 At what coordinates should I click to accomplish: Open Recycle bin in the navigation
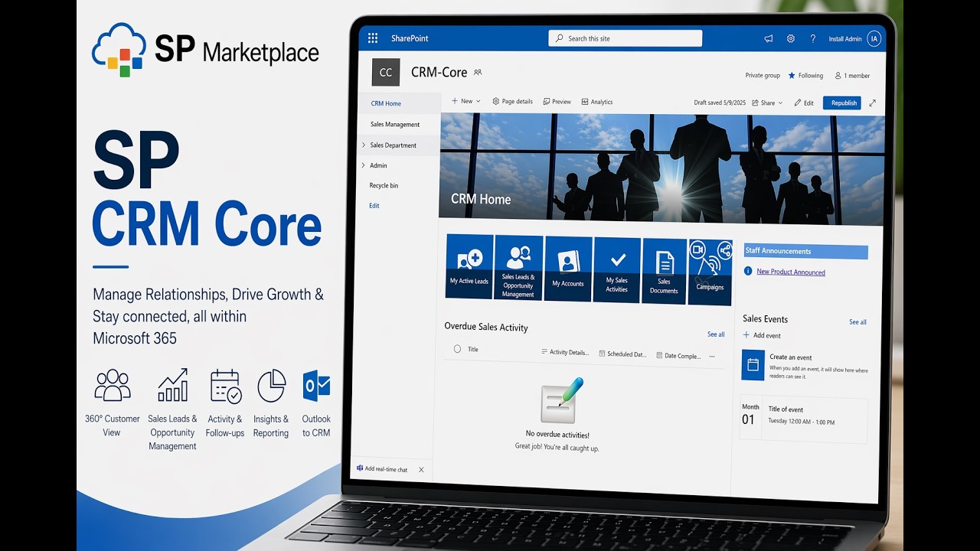click(384, 185)
